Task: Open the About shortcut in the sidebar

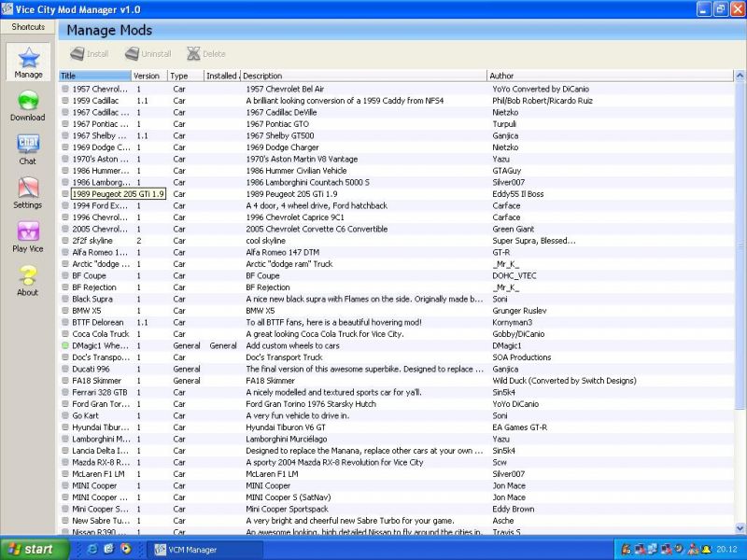Action: (28, 281)
